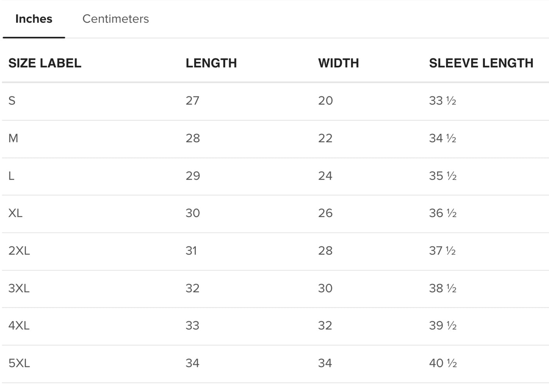Select the S size row label

tap(12, 101)
